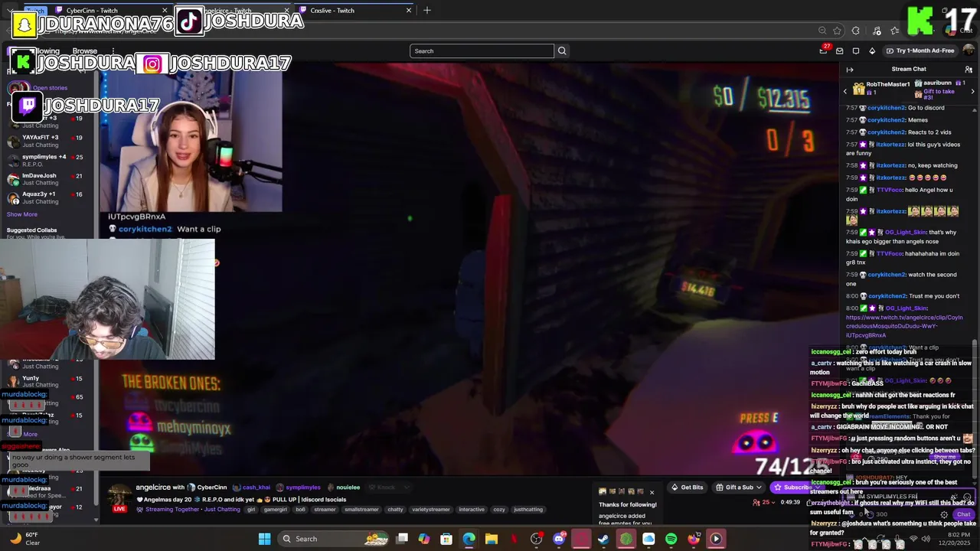The image size is (980, 551).
Task: Open the Open stories link in sidebar
Action: [50, 88]
